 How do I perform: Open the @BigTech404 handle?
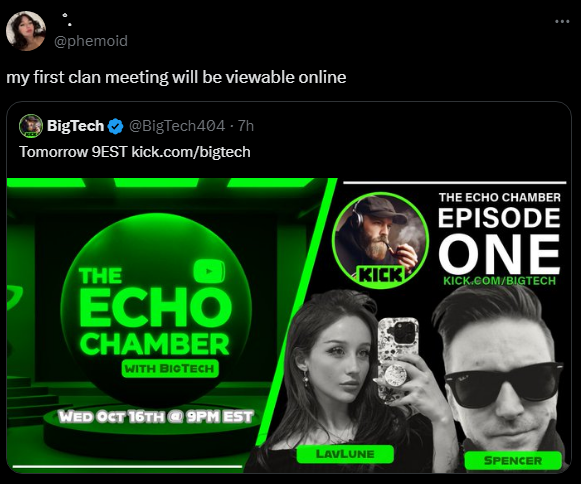pos(177,126)
